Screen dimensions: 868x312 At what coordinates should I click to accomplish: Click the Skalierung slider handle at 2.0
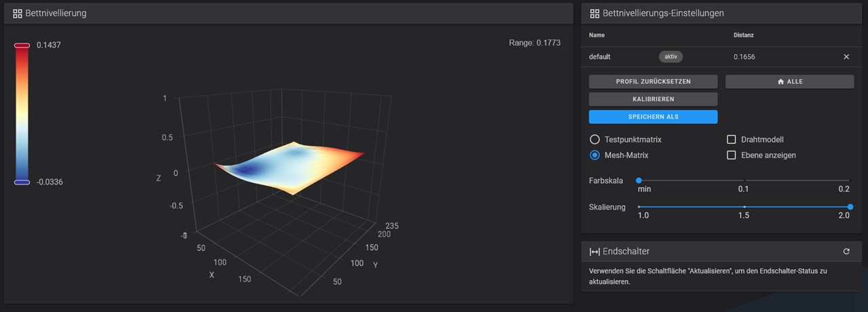click(850, 207)
